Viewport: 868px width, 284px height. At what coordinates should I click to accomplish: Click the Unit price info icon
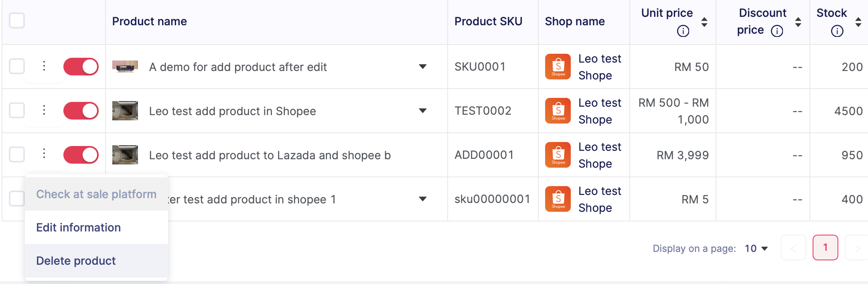683,31
